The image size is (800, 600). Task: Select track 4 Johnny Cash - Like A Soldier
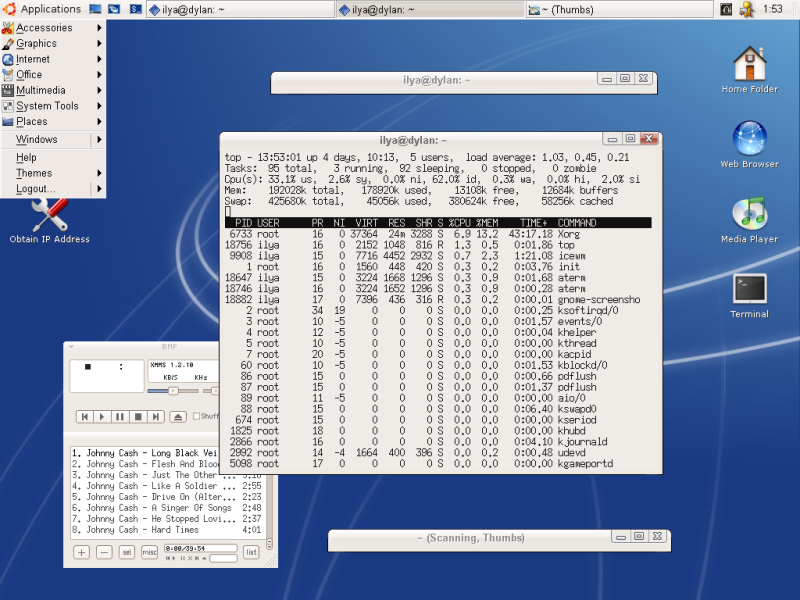[166, 486]
